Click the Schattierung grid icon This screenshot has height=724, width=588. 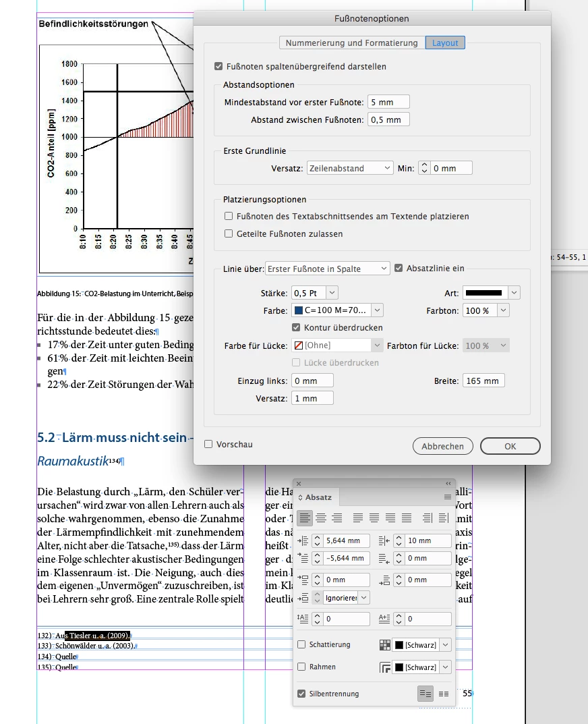[x=384, y=645]
